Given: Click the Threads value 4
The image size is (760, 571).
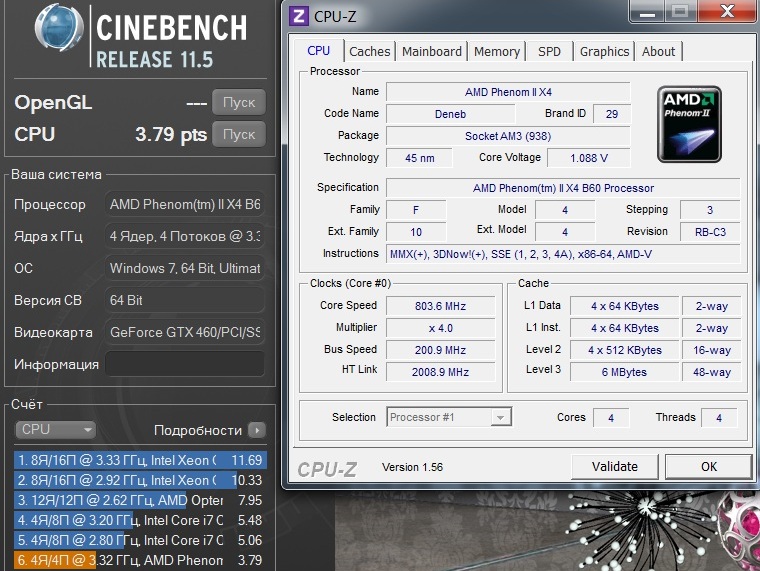Looking at the screenshot, I should [x=719, y=418].
